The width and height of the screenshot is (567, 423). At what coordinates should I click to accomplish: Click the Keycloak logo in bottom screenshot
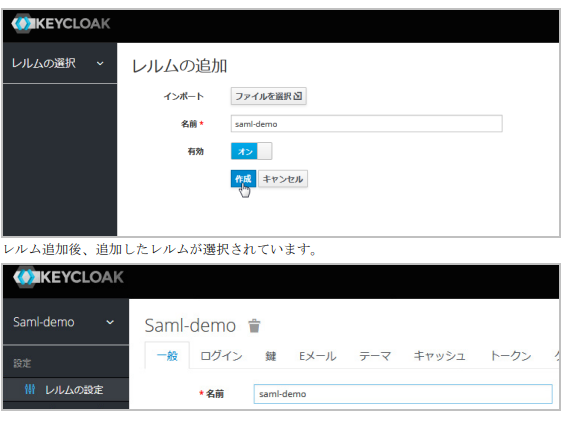pyautogui.click(x=68, y=277)
